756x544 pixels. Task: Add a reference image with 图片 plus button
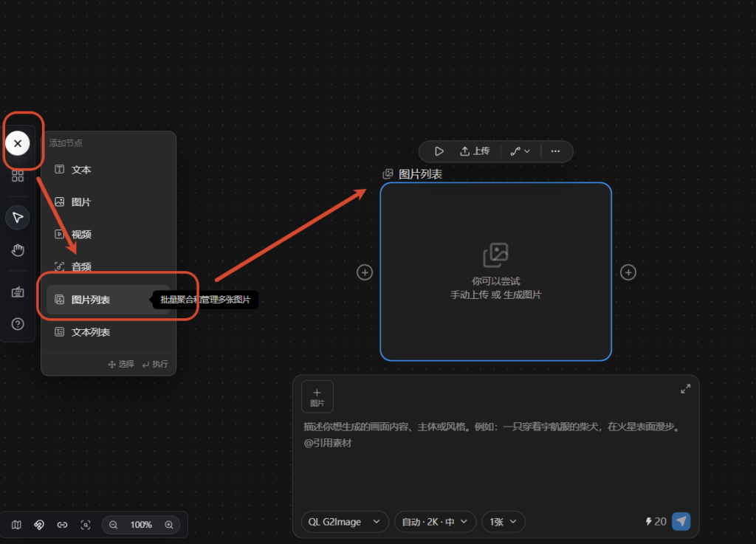[317, 397]
